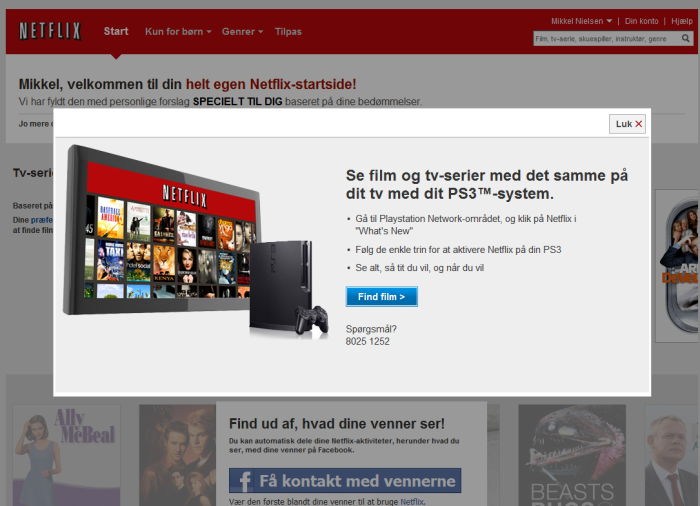Open the Ally McBeal poster

pyautogui.click(x=66, y=455)
